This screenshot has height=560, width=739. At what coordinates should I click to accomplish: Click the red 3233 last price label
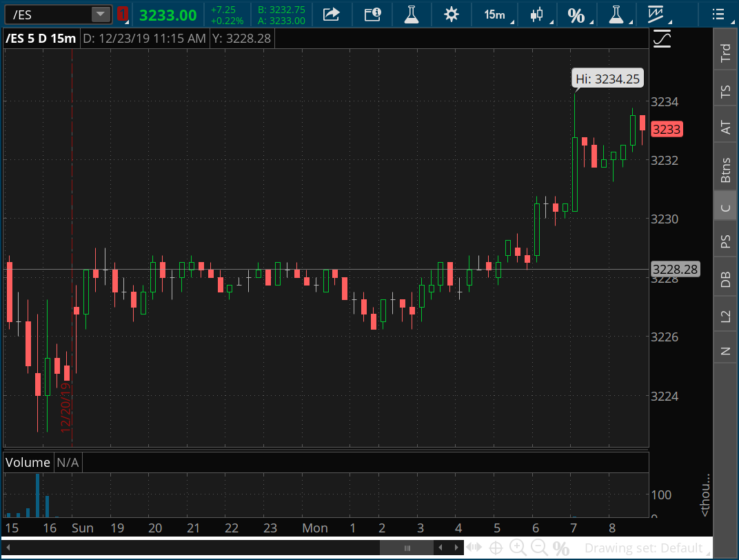[x=667, y=129]
